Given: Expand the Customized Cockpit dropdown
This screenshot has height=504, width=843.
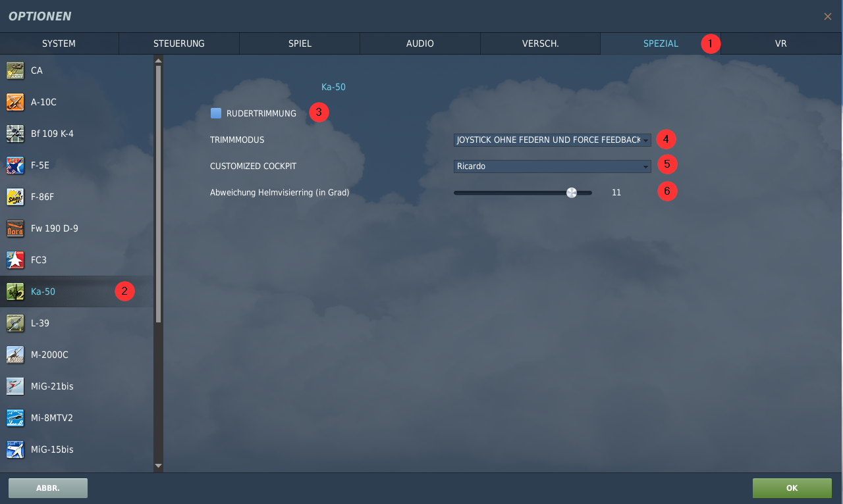Looking at the screenshot, I should (x=552, y=166).
